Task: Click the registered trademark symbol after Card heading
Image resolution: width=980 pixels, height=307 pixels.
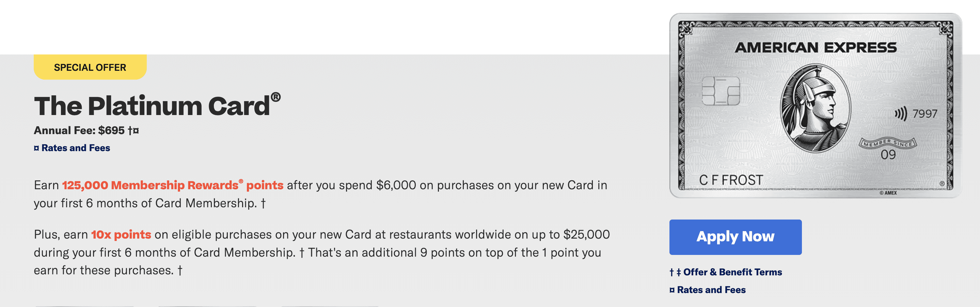Action: point(276,97)
